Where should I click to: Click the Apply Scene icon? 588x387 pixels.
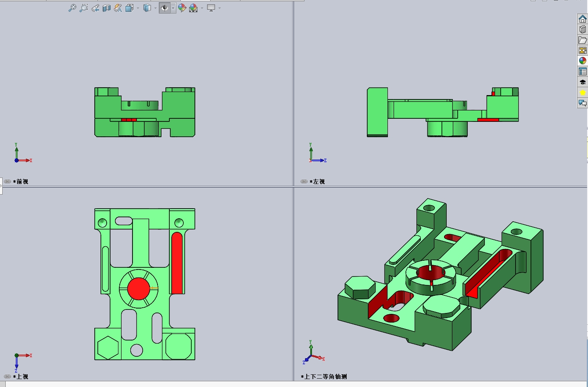(194, 8)
